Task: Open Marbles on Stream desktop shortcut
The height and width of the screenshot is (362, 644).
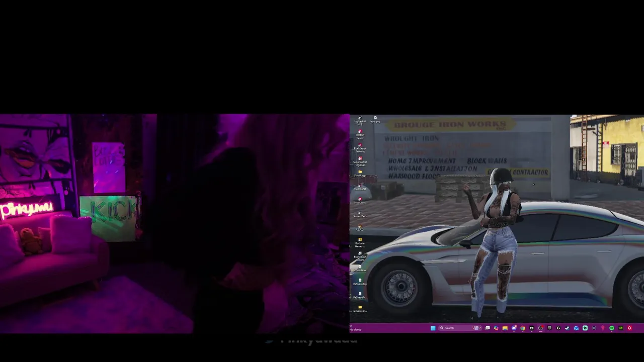Action: (x=360, y=256)
